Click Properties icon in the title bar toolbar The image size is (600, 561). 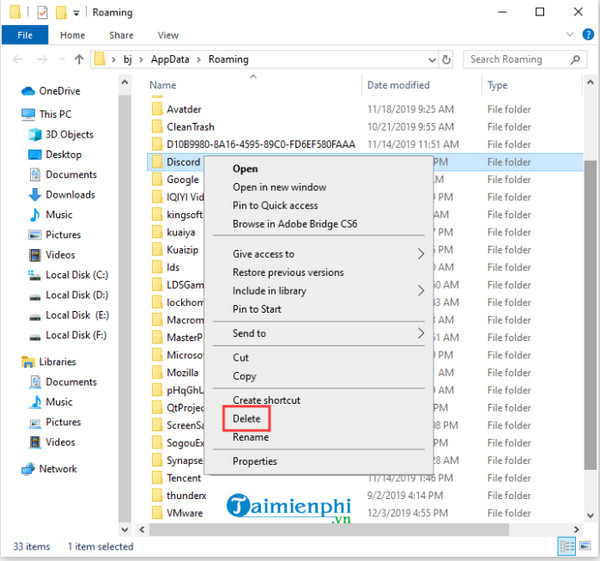pyautogui.click(x=42, y=12)
